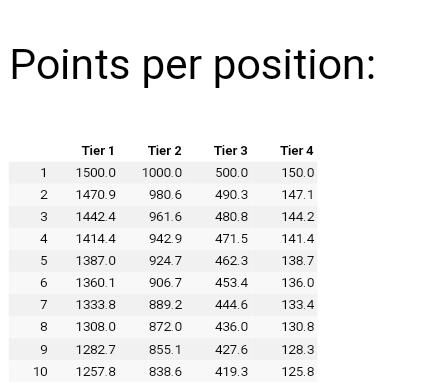Click the Tier 3 column header
Viewport: 438px width, 382px height.
tap(231, 151)
